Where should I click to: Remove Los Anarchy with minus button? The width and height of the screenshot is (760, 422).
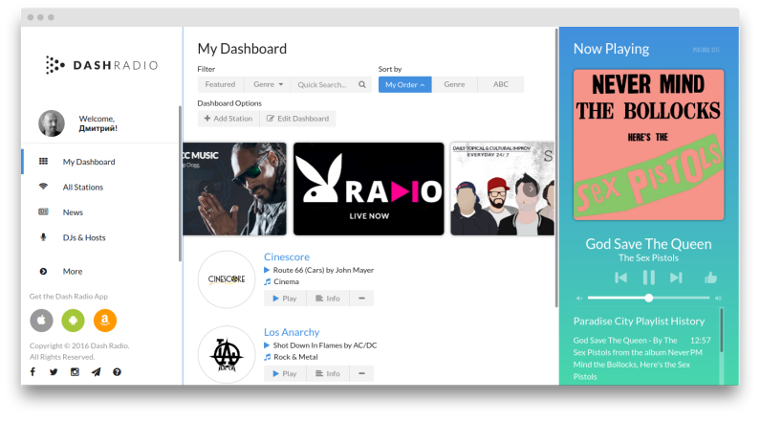(x=362, y=374)
